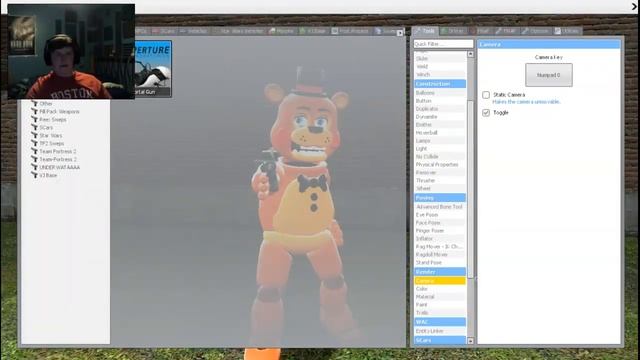Select the Thruster tool
640x360 pixels.
[x=440, y=180]
